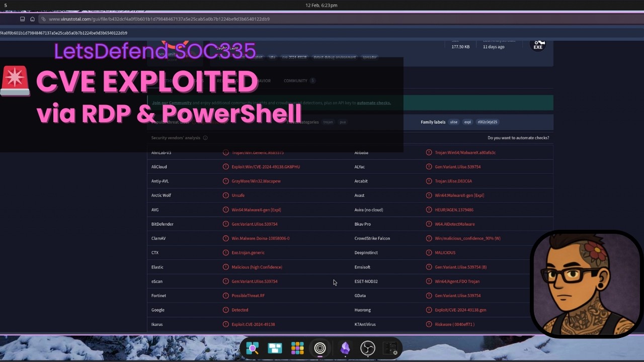Click the cartoon avatar thumbnail

coord(587,284)
